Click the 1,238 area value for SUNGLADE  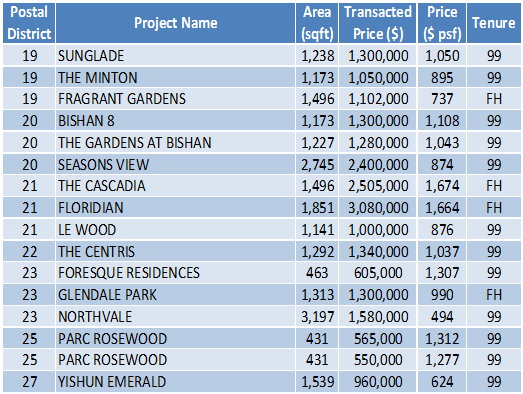pos(317,55)
